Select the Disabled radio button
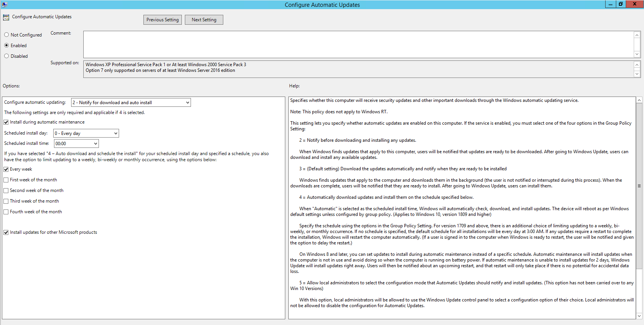Image resolution: width=644 pixels, height=325 pixels. click(6, 56)
